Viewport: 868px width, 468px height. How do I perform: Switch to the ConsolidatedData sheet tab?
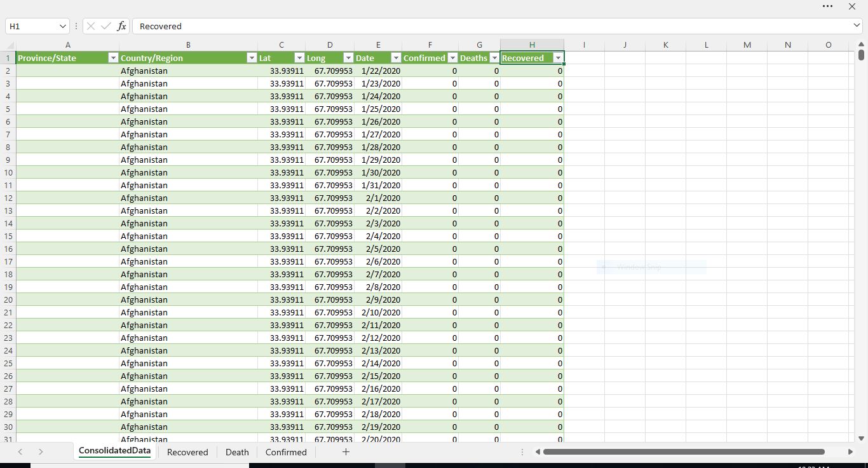point(114,451)
